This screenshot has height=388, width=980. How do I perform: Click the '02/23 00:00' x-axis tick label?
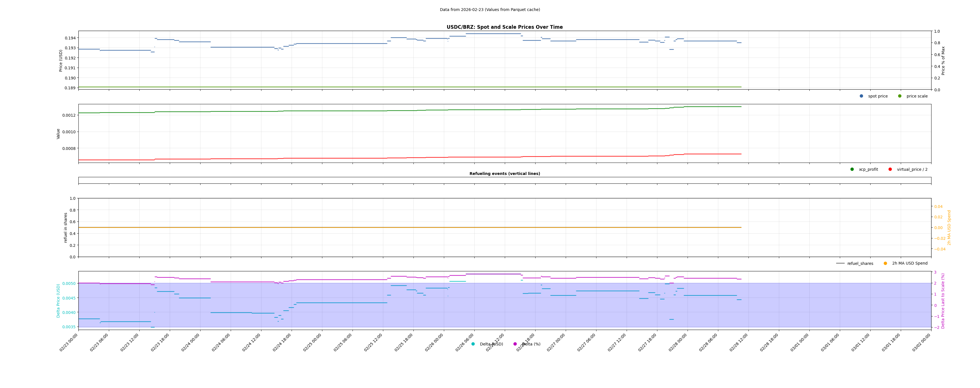pyautogui.click(x=69, y=342)
